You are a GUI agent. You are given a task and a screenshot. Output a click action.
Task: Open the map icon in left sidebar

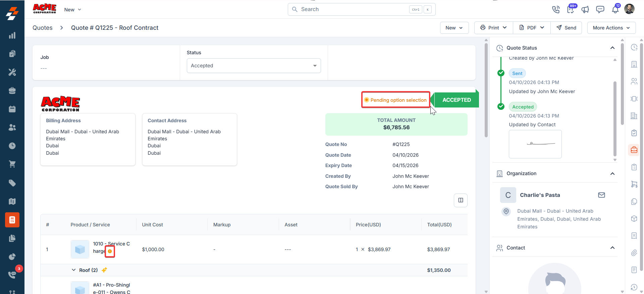coord(12,201)
